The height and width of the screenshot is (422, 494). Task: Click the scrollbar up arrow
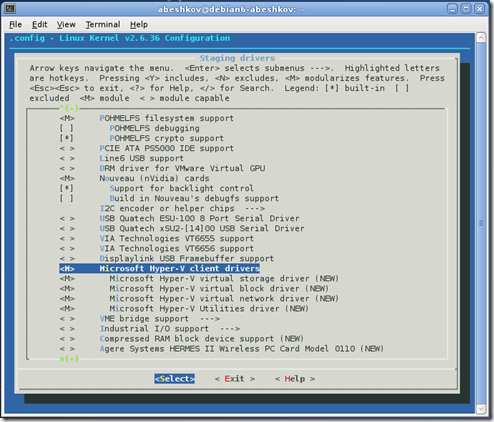pos(481,38)
